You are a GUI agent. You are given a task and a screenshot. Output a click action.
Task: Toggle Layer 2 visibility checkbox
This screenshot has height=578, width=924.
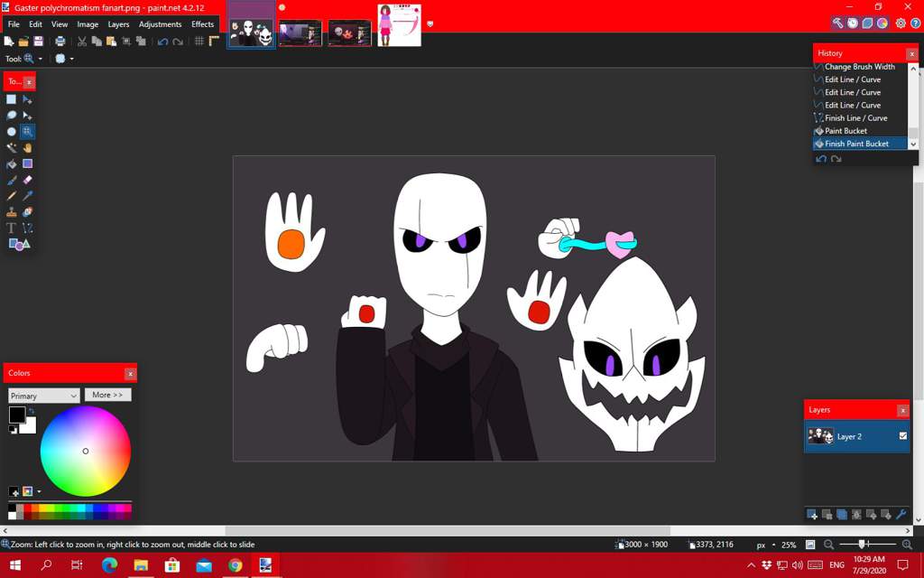pos(902,436)
